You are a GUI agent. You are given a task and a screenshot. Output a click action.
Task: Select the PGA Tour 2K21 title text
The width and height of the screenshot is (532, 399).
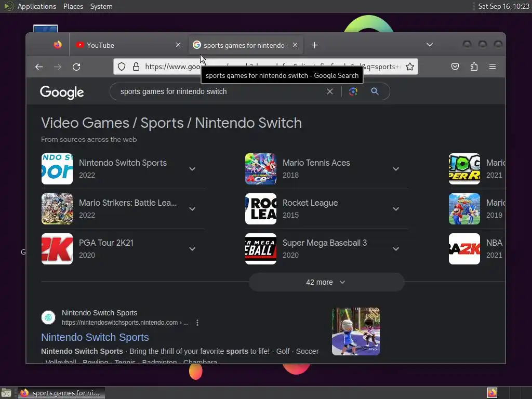click(106, 243)
